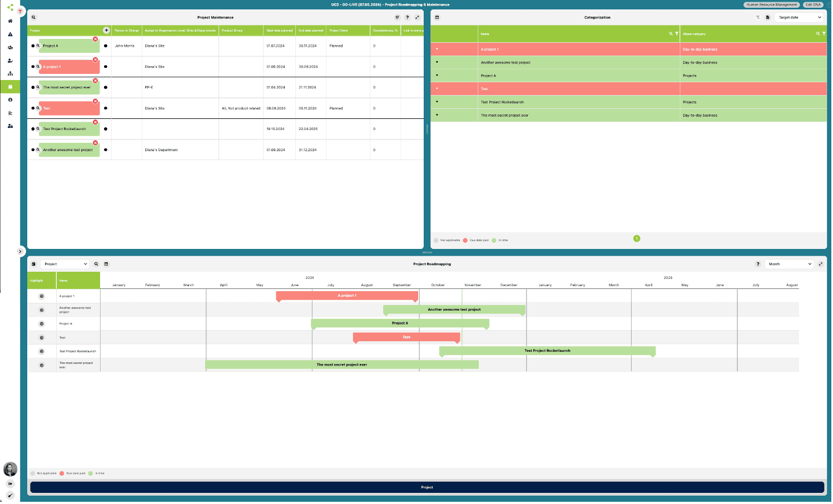The width and height of the screenshot is (833, 504).
Task: Sort by Start date planned column
Action: pyautogui.click(x=279, y=31)
